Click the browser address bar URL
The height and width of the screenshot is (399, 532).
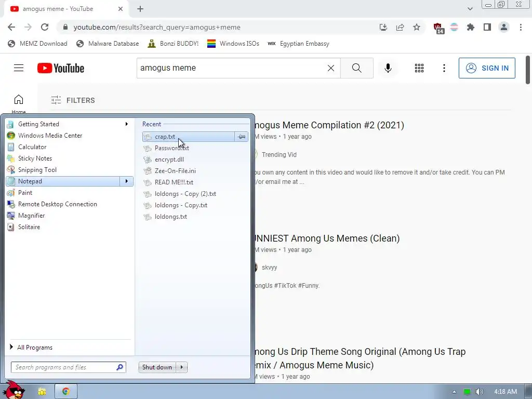click(157, 27)
